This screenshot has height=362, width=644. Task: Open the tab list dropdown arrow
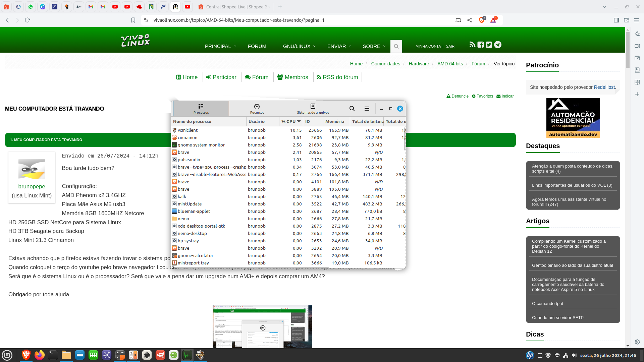tap(605, 7)
